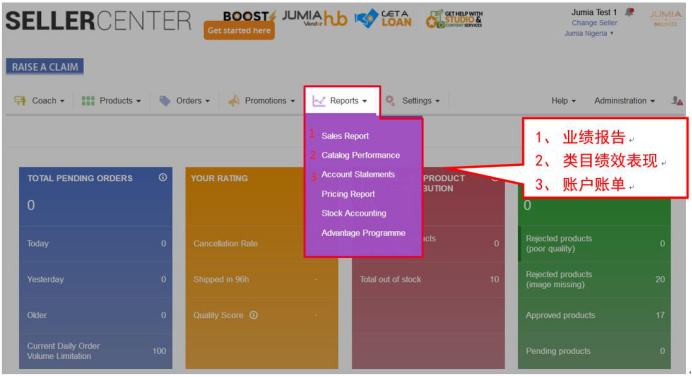
Task: Choose Catalog Performance menu entry
Action: [361, 155]
